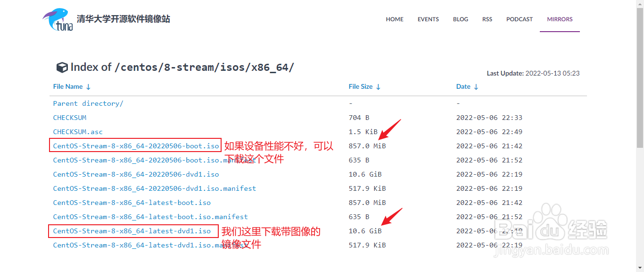Click the Last Update timestamp text
644x272 pixels.
(533, 74)
